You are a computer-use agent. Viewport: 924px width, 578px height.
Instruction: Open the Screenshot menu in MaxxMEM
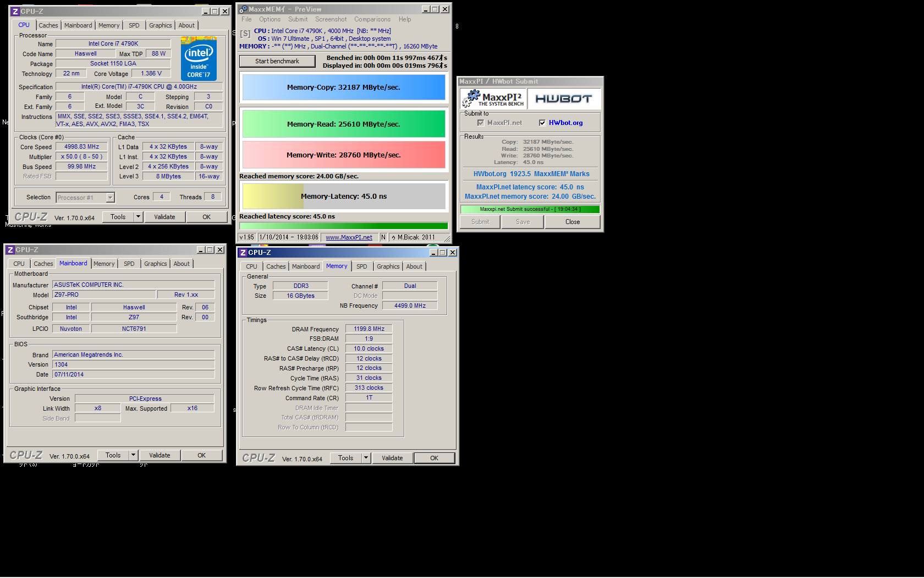point(331,19)
